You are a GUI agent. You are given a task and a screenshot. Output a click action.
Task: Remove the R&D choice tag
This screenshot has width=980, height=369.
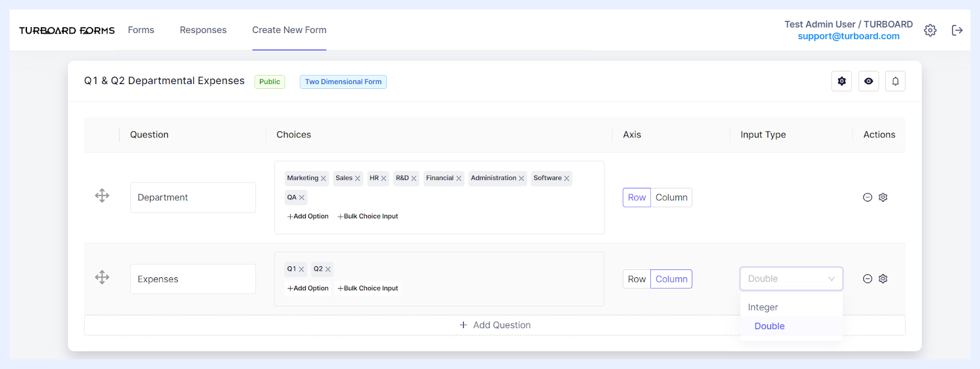tap(414, 178)
